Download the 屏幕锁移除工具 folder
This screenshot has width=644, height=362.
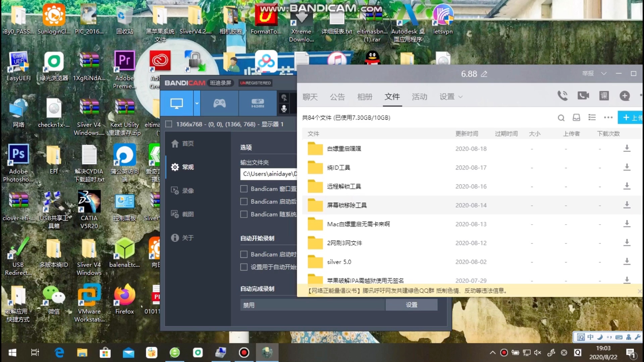pyautogui.click(x=627, y=205)
